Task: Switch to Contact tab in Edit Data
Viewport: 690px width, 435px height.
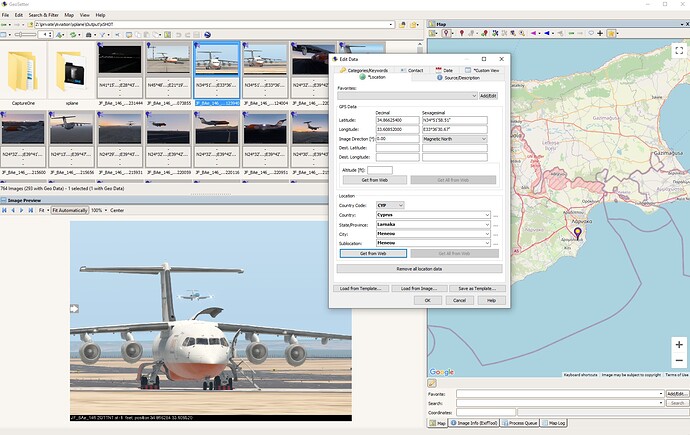Action: pos(412,70)
